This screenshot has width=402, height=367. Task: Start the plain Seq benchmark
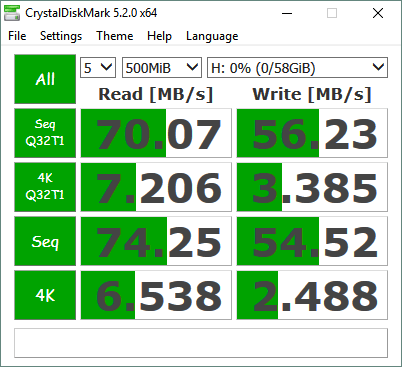(45, 241)
